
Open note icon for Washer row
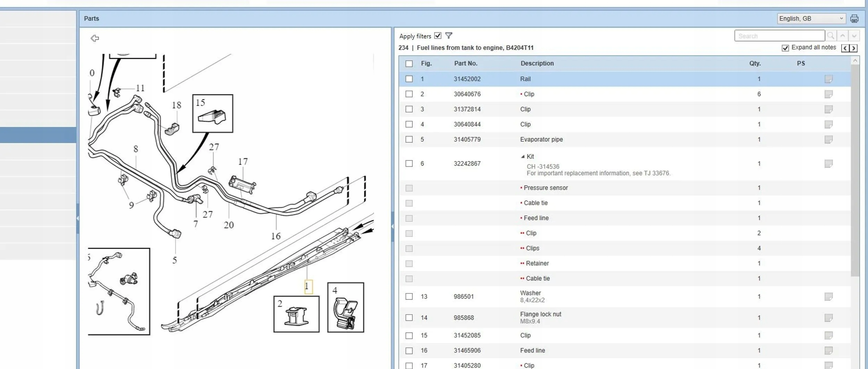click(828, 297)
